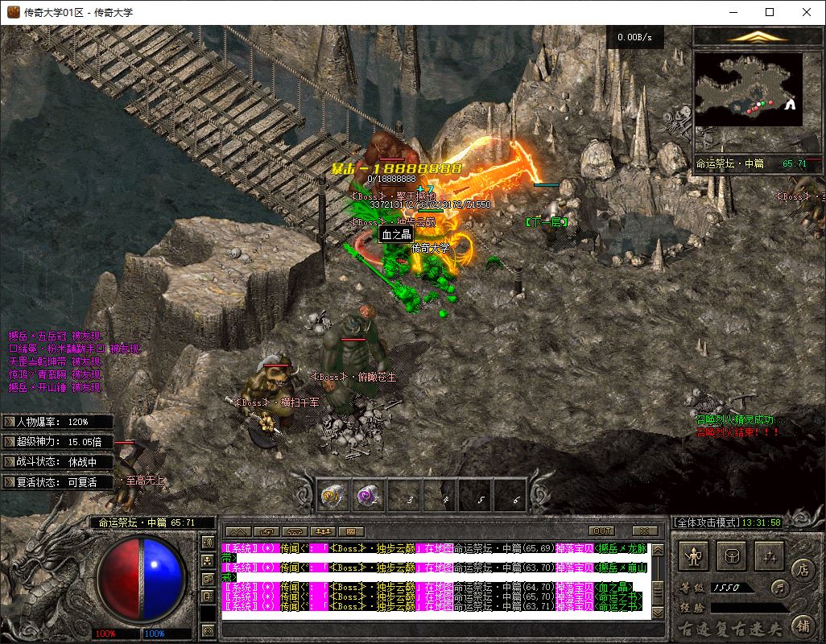Viewport: 826px width, 644px height.
Task: Click the chat message input bar
Action: (443, 630)
